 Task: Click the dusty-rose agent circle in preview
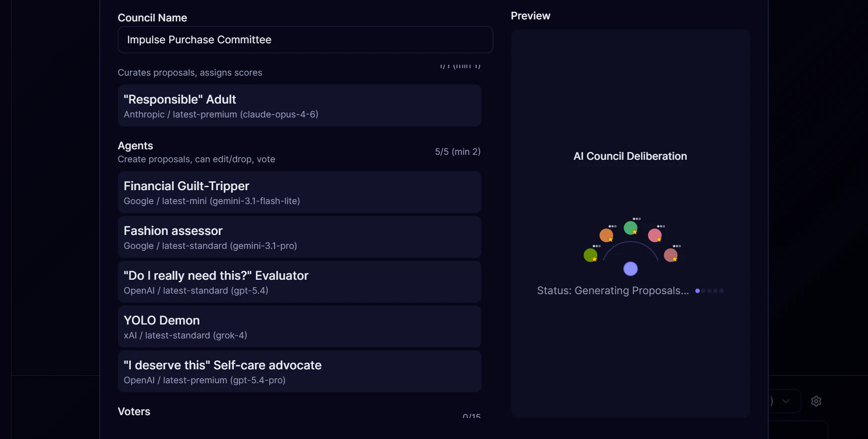click(670, 255)
